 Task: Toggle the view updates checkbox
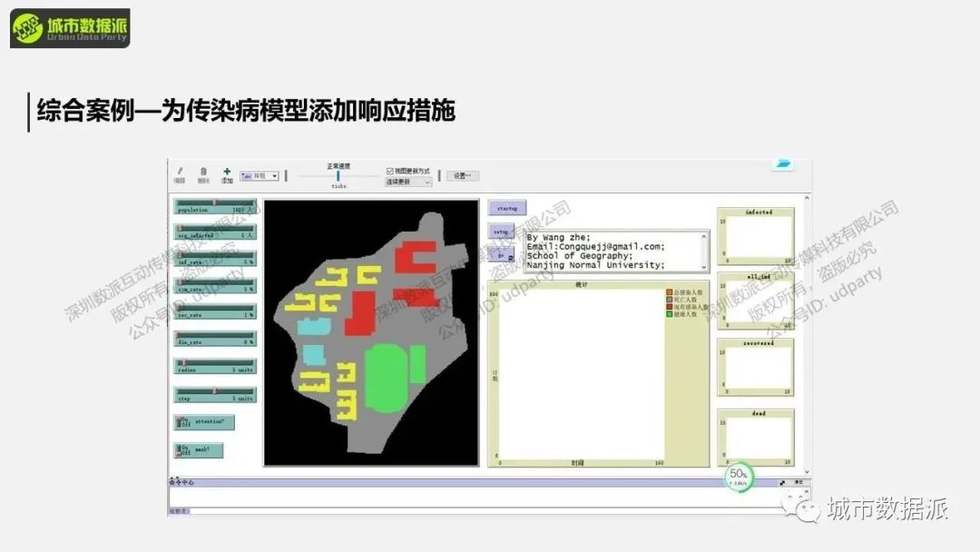click(x=390, y=171)
